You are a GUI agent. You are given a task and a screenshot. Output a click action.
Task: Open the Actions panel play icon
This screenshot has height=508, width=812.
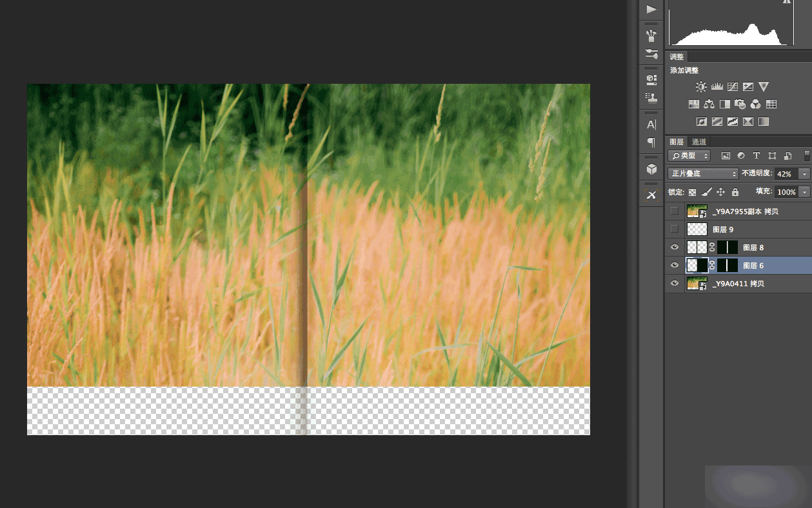pyautogui.click(x=651, y=10)
